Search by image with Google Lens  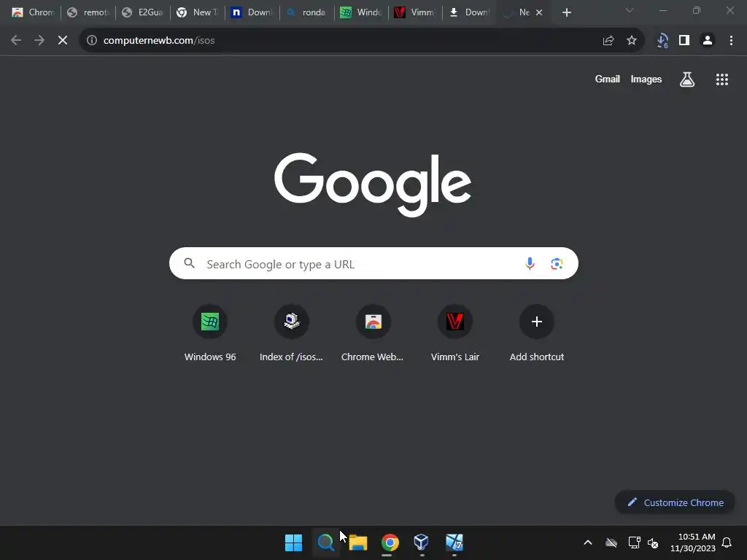pos(557,263)
